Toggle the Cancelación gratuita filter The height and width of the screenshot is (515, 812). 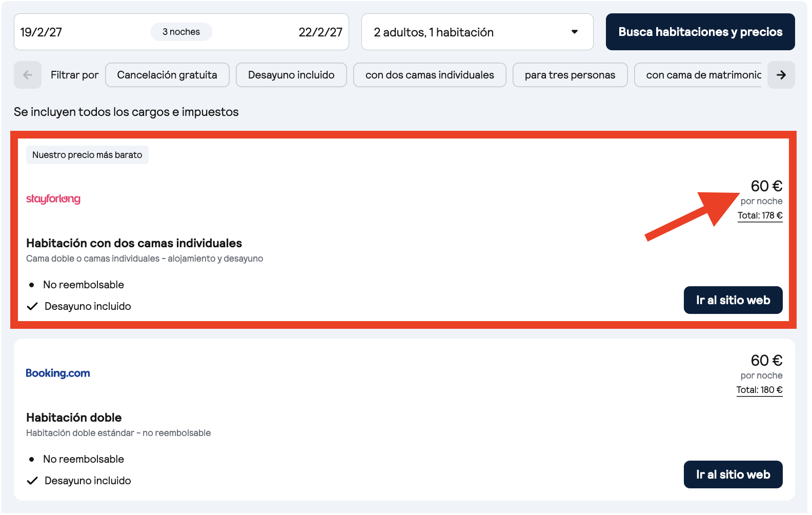tap(167, 75)
